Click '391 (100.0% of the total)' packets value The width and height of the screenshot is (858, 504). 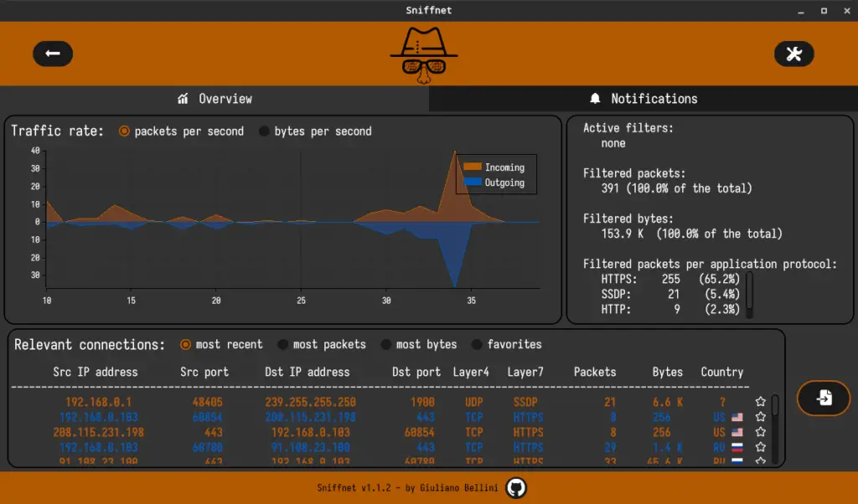point(676,188)
